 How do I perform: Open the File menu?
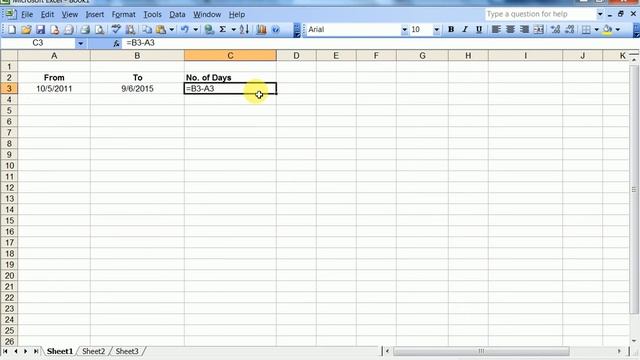(27, 14)
